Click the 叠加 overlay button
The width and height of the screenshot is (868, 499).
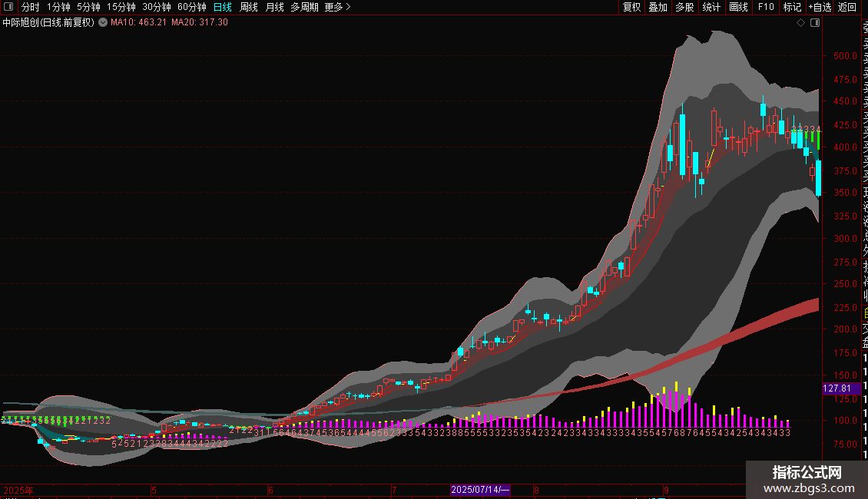click(x=658, y=7)
